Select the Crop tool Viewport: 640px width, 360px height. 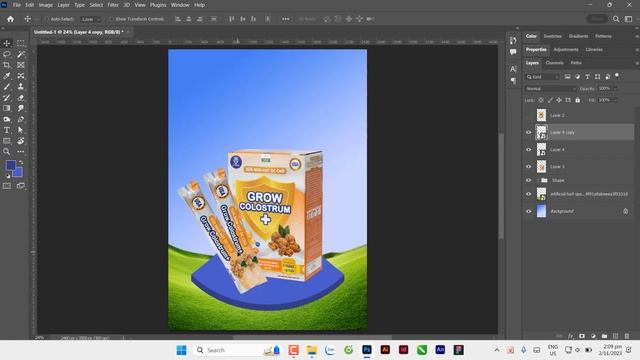coord(7,65)
